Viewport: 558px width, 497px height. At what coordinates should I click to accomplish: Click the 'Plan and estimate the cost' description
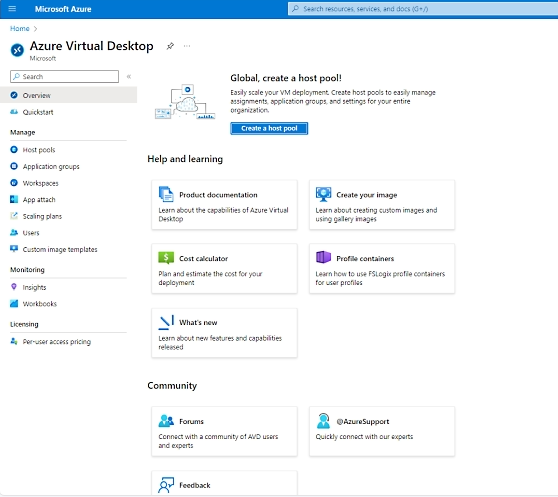click(x=210, y=278)
